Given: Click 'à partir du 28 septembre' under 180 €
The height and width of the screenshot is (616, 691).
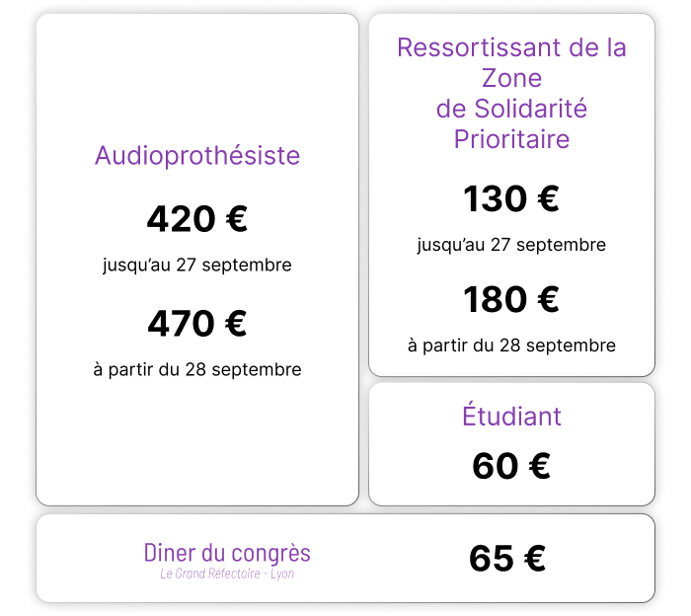Looking at the screenshot, I should pyautogui.click(x=511, y=346).
